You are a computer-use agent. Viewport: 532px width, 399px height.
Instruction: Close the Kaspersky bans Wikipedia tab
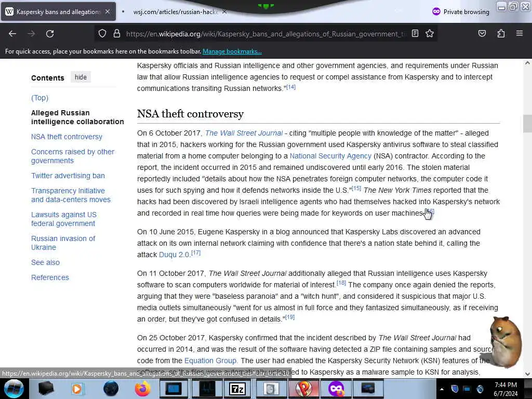point(108,11)
